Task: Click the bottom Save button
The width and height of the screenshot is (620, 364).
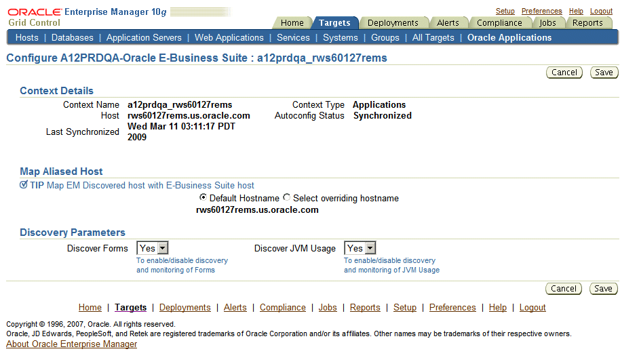Action: point(603,289)
